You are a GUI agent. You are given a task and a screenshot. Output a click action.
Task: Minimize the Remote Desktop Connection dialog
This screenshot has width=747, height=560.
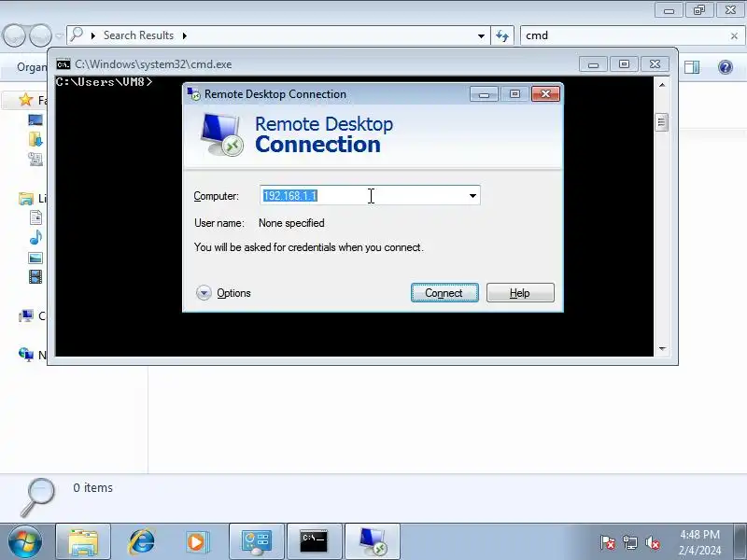tap(484, 94)
